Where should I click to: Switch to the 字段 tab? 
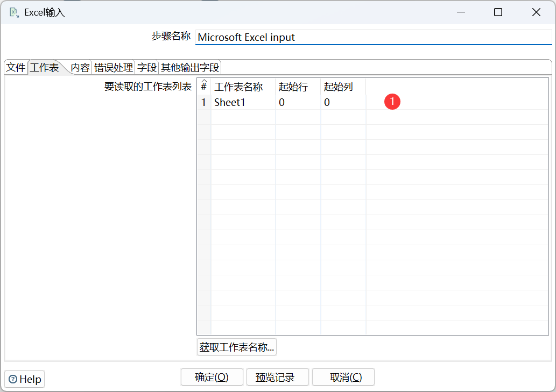147,67
